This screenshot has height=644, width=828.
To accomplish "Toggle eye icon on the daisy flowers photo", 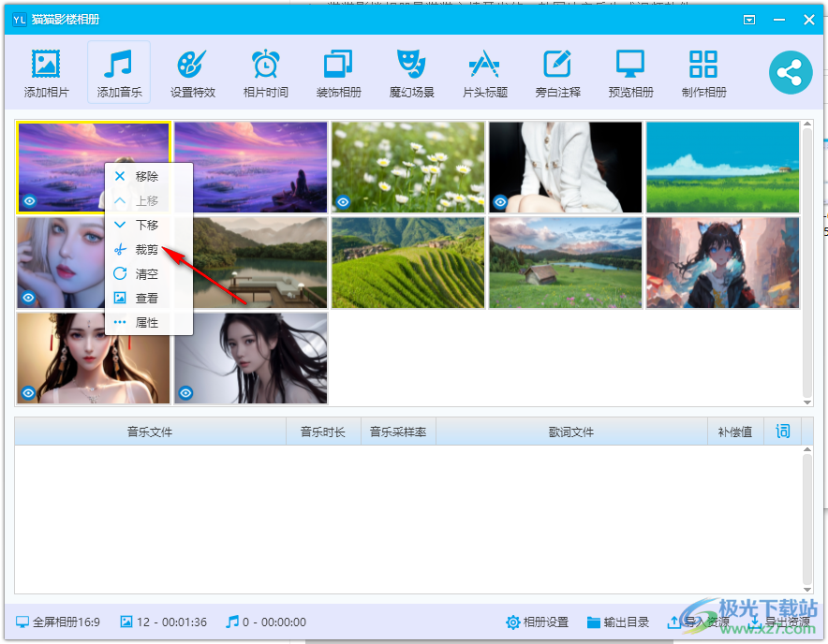I will click(344, 201).
